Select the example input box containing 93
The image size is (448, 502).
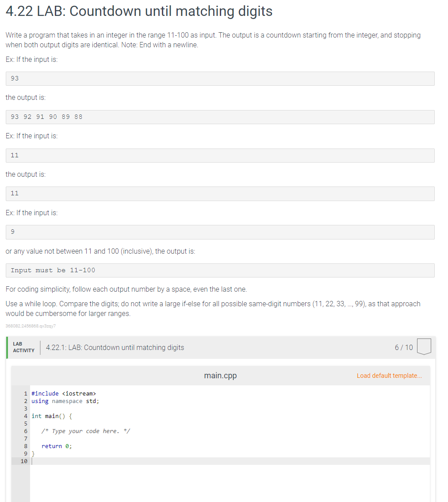pos(220,78)
